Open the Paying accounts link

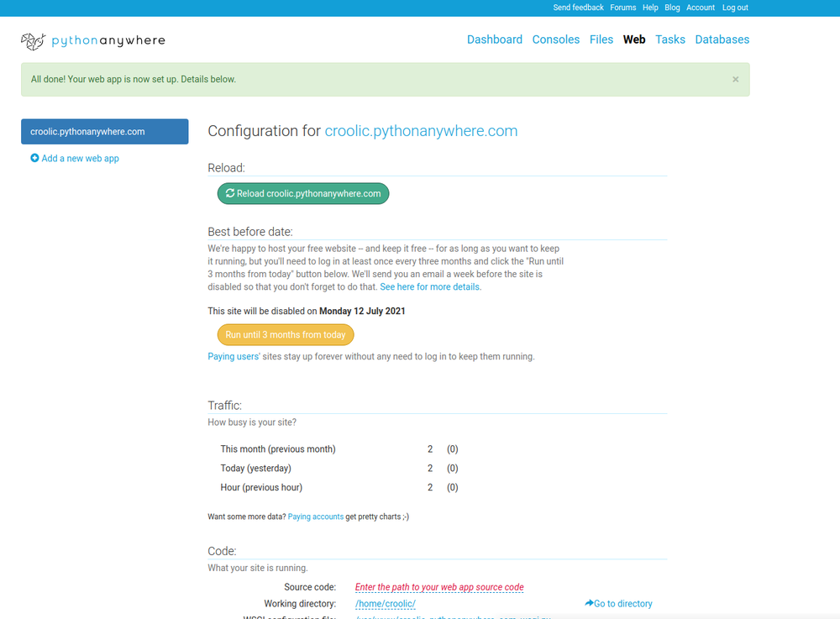click(x=316, y=517)
